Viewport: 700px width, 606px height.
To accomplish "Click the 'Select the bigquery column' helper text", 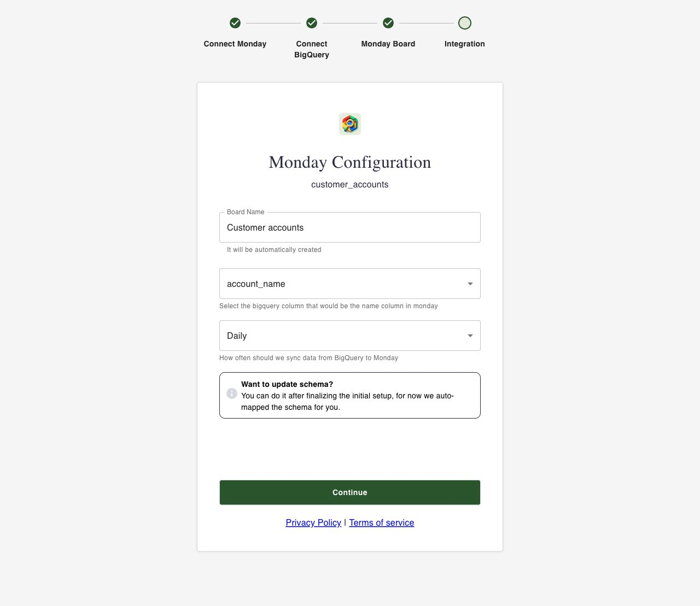I will pyautogui.click(x=329, y=306).
